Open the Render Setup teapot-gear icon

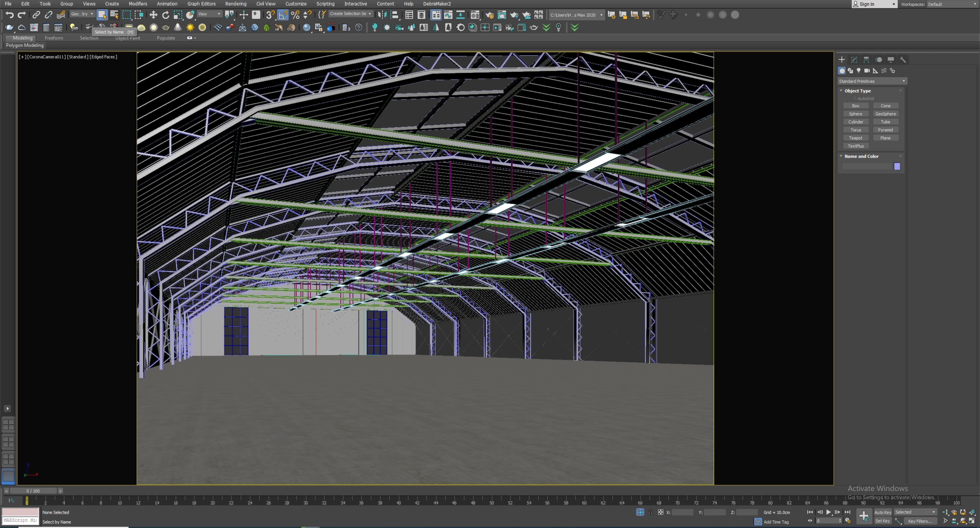(490, 15)
